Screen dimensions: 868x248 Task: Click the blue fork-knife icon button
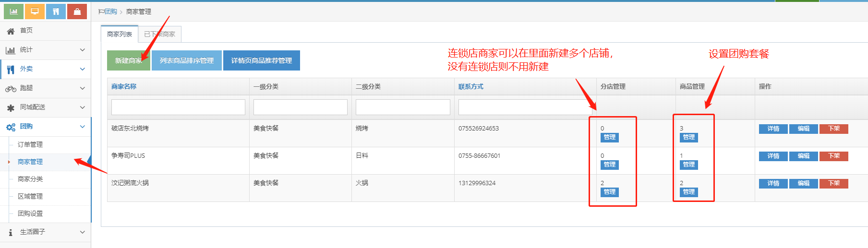56,12
